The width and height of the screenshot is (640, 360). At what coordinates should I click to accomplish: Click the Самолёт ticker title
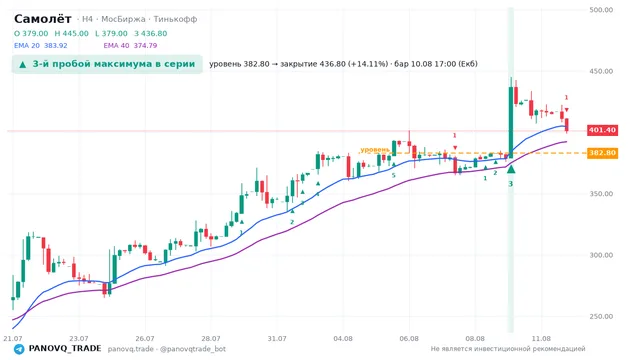point(43,19)
